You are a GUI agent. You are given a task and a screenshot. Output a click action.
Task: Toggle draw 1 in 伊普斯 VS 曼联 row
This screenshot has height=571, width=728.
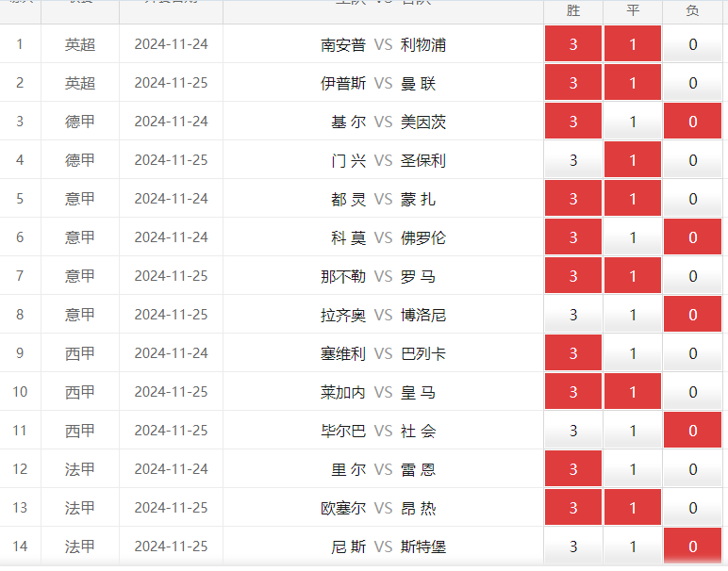pyautogui.click(x=633, y=82)
